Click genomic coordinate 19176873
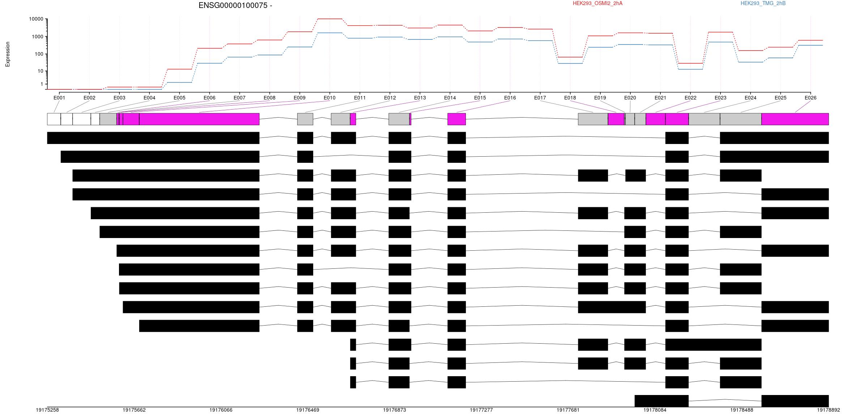 [395, 410]
